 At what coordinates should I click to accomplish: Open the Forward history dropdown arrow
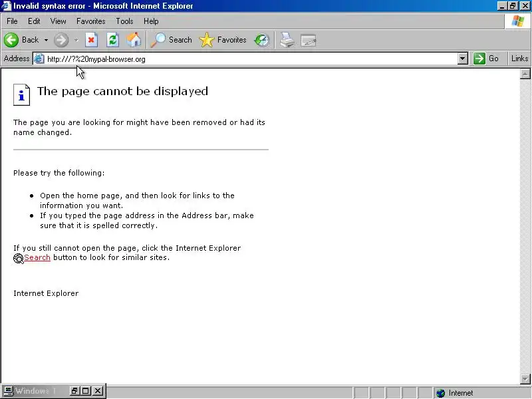(x=76, y=40)
